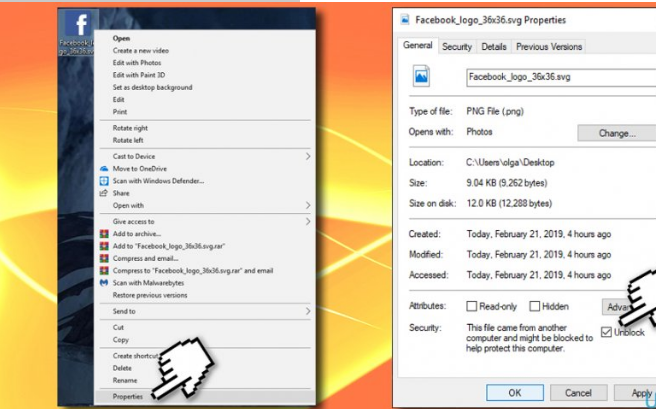Choose Copy from context menu
This screenshot has width=656, height=409.
pos(120,340)
